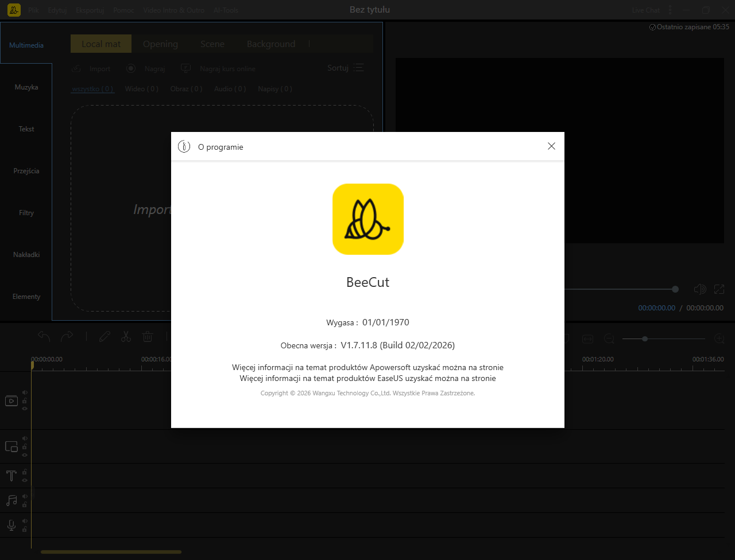The height and width of the screenshot is (560, 735).
Task: Lock the picture-in-picture track
Action: pos(25,446)
